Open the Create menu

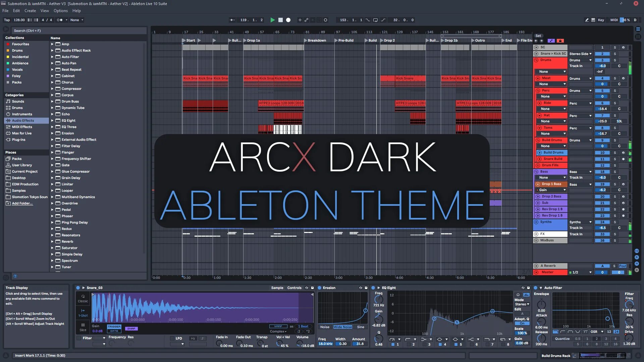[30, 11]
